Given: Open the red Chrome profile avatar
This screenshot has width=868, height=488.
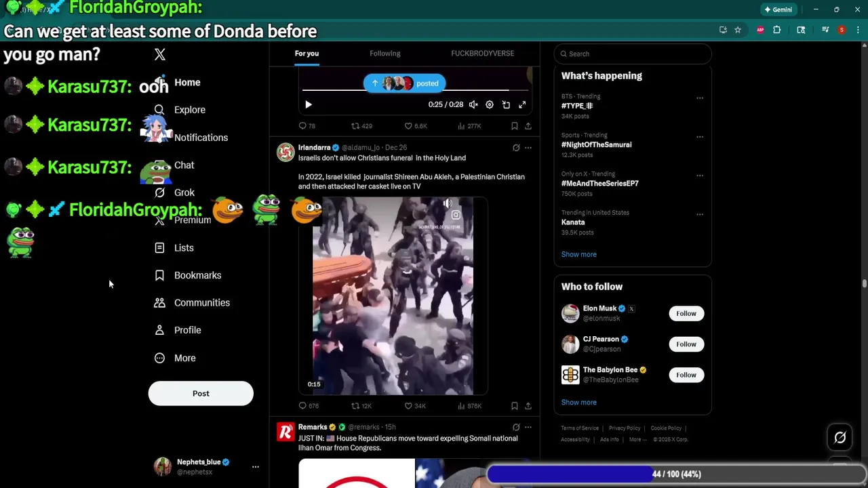Looking at the screenshot, I should tap(842, 30).
